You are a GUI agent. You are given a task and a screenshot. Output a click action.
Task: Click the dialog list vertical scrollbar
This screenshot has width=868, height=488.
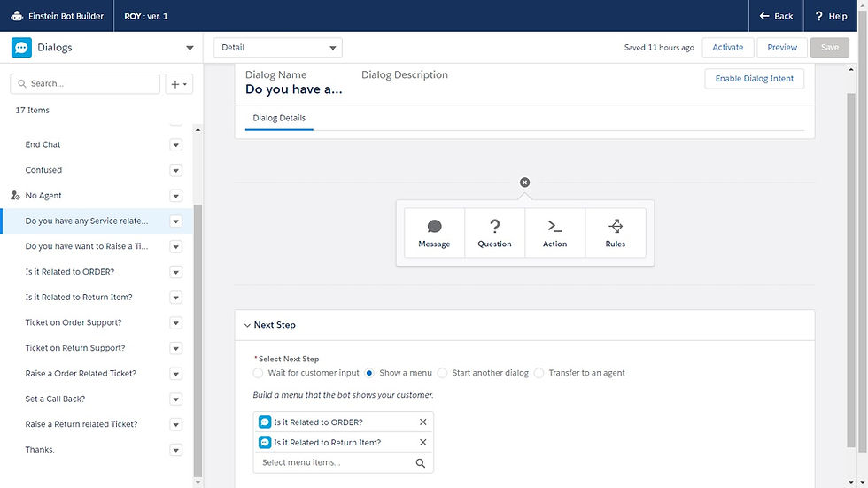(x=198, y=340)
